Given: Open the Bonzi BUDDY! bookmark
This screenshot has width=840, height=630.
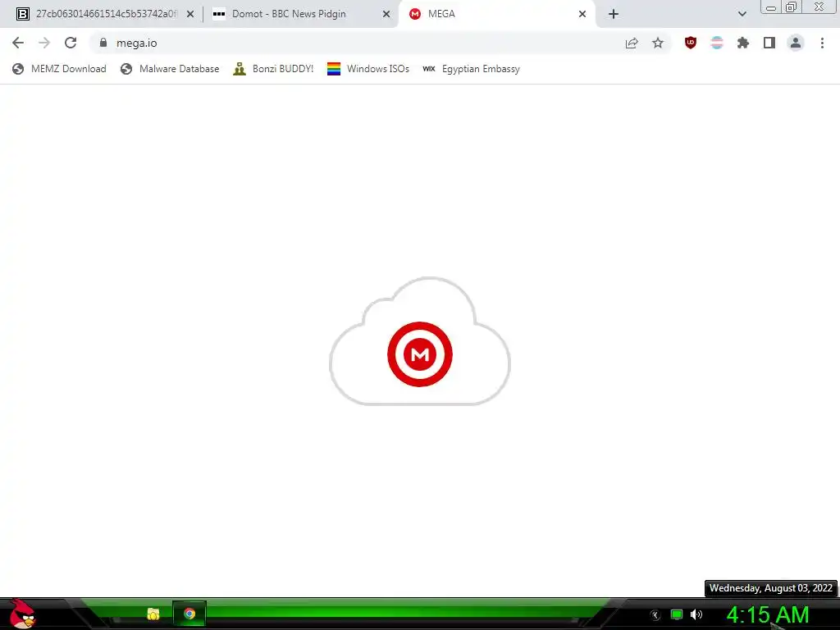Looking at the screenshot, I should 273,69.
